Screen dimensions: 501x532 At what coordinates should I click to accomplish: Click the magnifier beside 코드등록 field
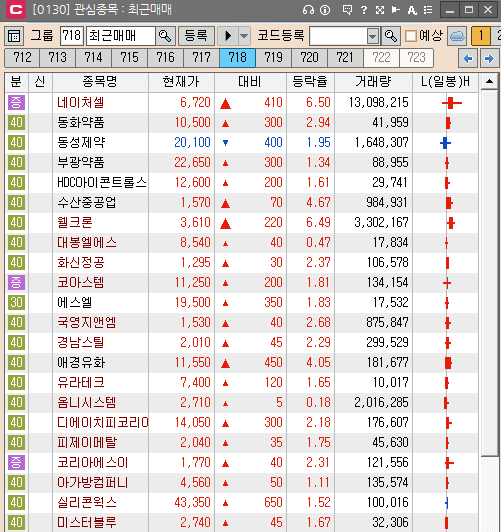391,36
